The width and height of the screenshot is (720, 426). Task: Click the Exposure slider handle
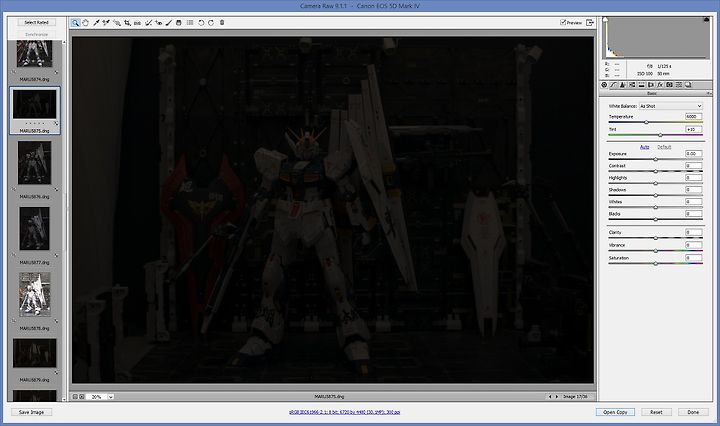click(x=656, y=159)
